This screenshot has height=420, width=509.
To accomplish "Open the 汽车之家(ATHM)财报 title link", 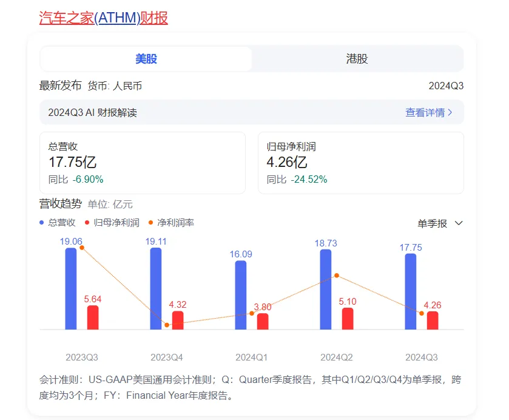I will tap(103, 18).
